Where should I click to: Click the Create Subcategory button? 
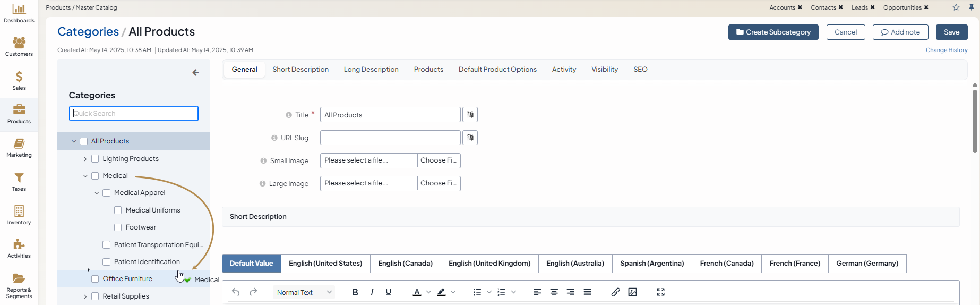click(x=773, y=32)
